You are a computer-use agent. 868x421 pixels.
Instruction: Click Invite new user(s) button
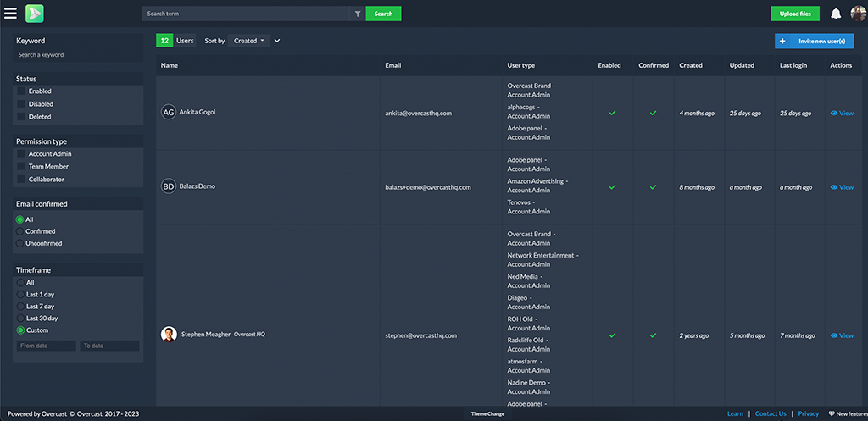[815, 41]
